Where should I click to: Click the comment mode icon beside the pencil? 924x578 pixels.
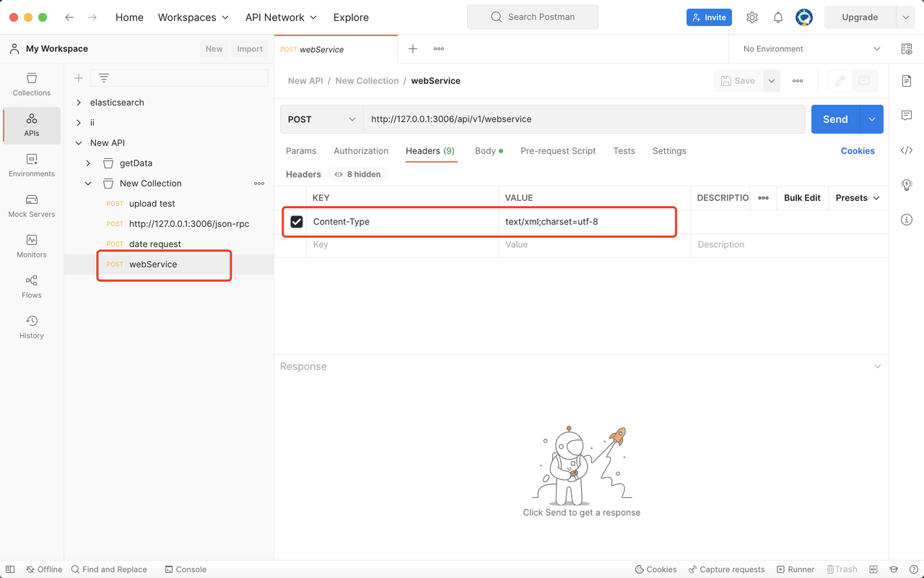click(865, 81)
